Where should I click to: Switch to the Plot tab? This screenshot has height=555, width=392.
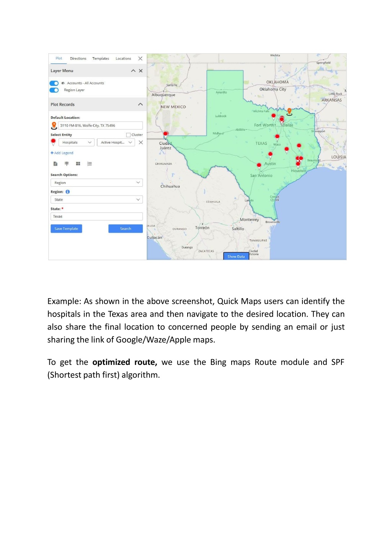[x=59, y=59]
